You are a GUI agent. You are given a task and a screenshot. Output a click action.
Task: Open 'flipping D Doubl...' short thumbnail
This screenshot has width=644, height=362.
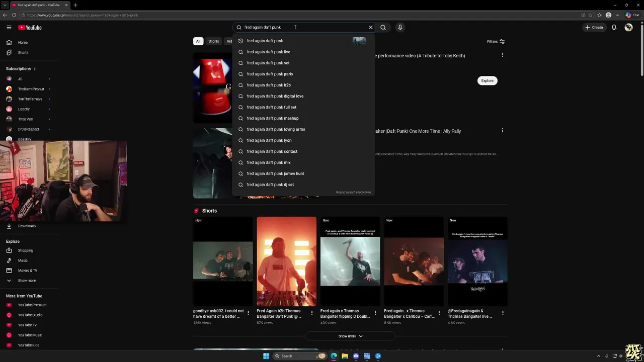coord(350,261)
